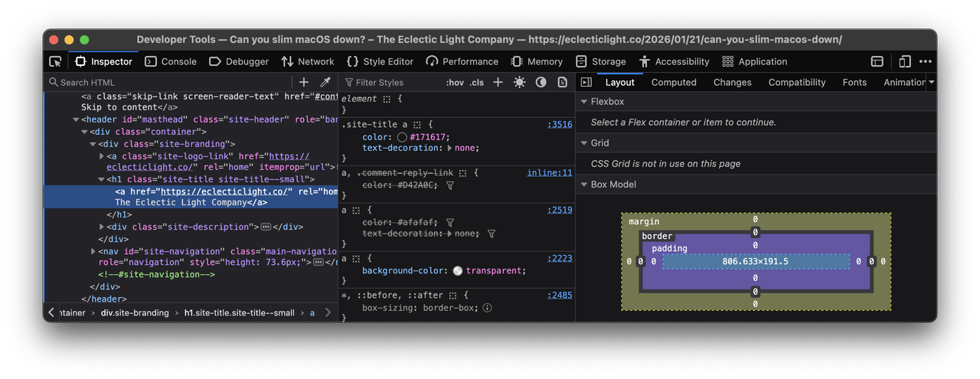Open the Memory panel

pos(536,61)
